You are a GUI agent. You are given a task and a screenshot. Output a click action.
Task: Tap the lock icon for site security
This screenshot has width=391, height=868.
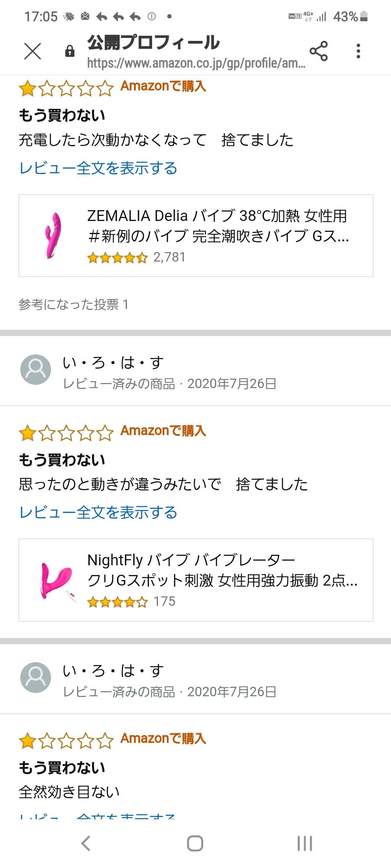(x=70, y=51)
